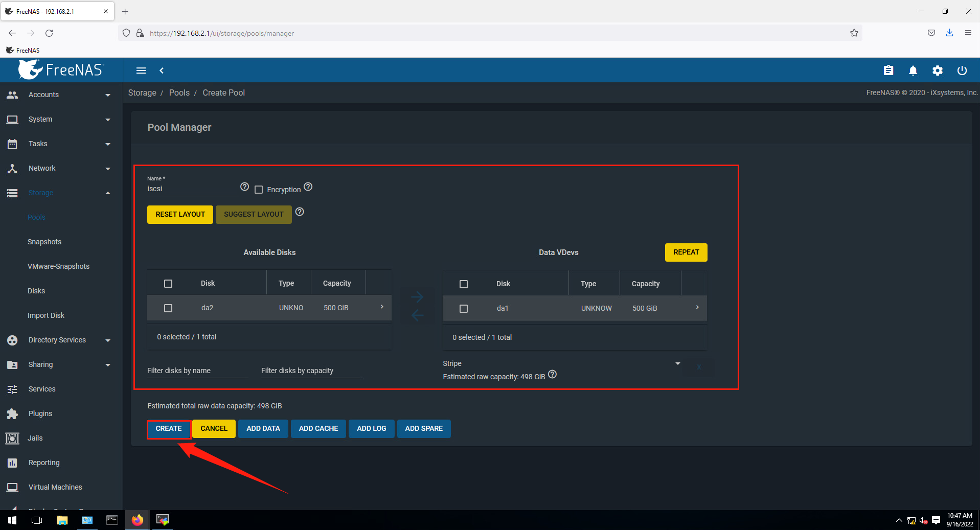Click the power button icon

(x=962, y=71)
